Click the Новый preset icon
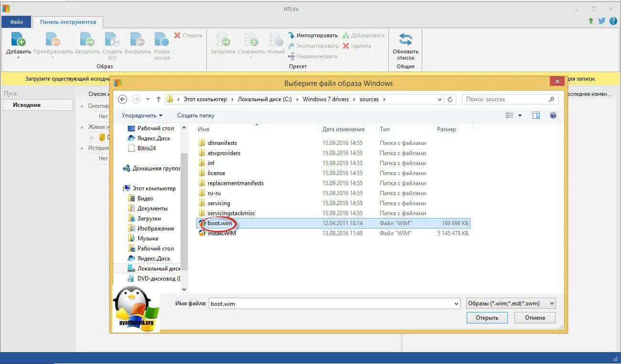This screenshot has width=621, height=364. [276, 39]
